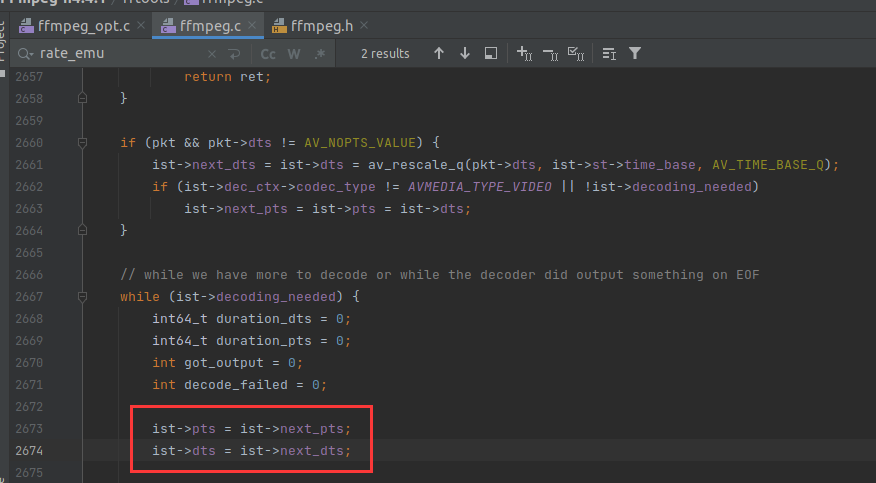Toggle Match Case (Cc) search option
The width and height of the screenshot is (876, 483).
[x=268, y=53]
